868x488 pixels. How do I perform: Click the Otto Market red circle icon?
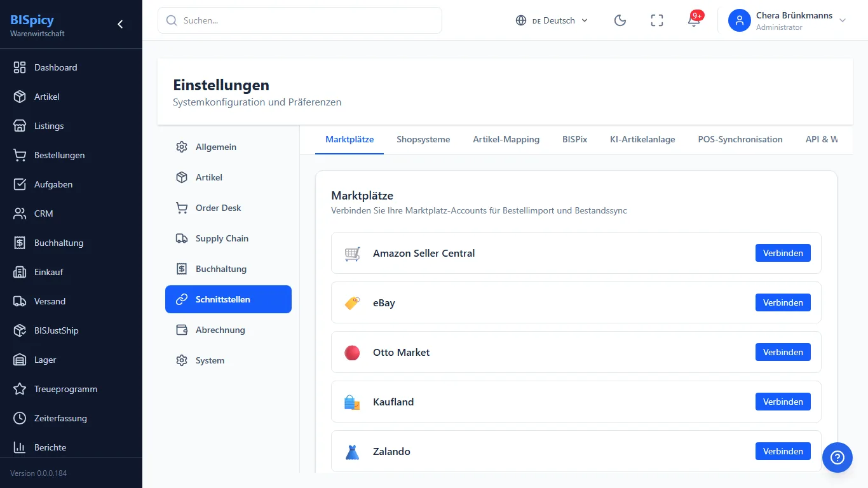(x=352, y=352)
